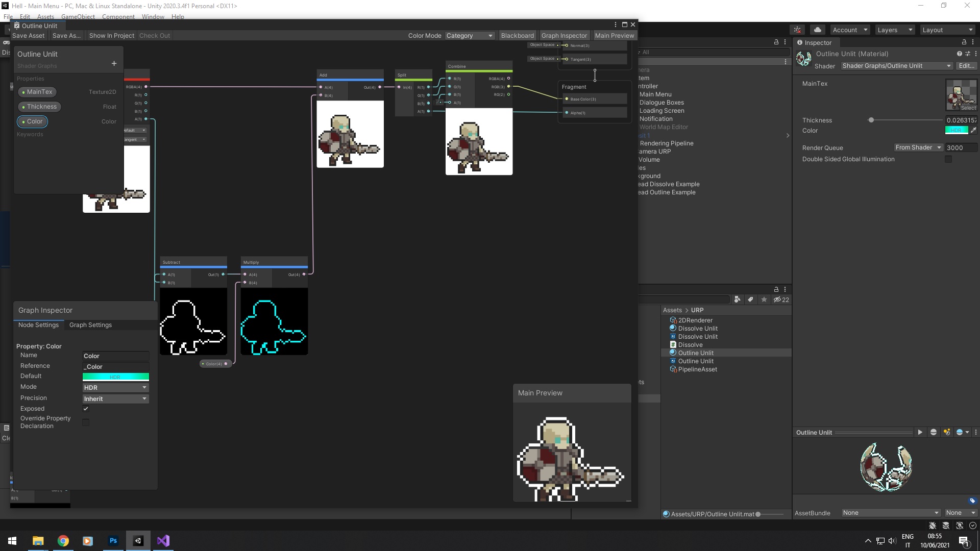Click the MainTex texture thumbnail Select button
This screenshot has width=980, height=551.
[968, 108]
